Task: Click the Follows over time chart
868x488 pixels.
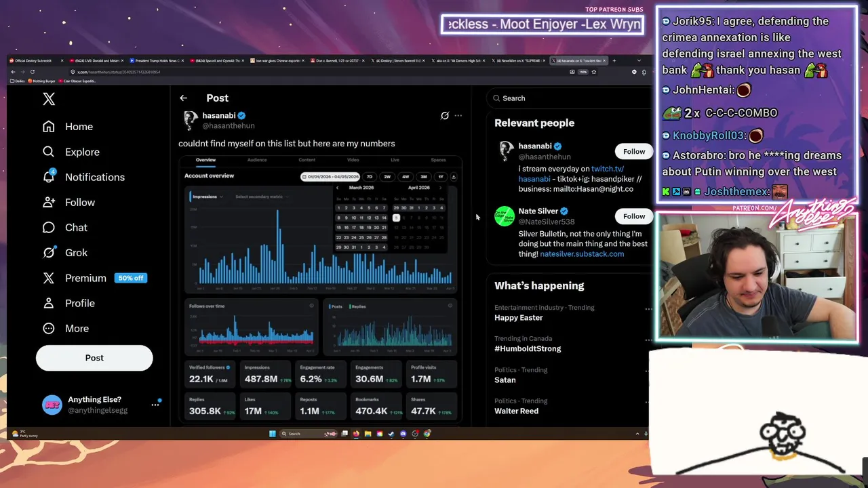Action: [x=252, y=327]
